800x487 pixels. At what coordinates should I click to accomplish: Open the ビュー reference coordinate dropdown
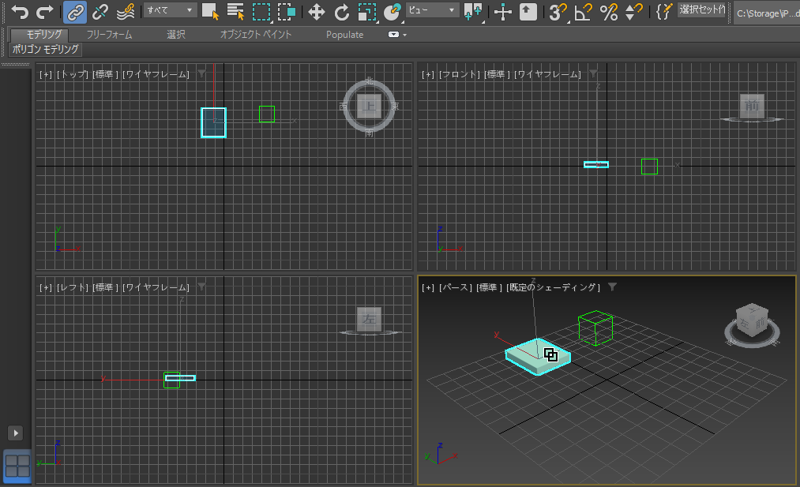click(434, 10)
